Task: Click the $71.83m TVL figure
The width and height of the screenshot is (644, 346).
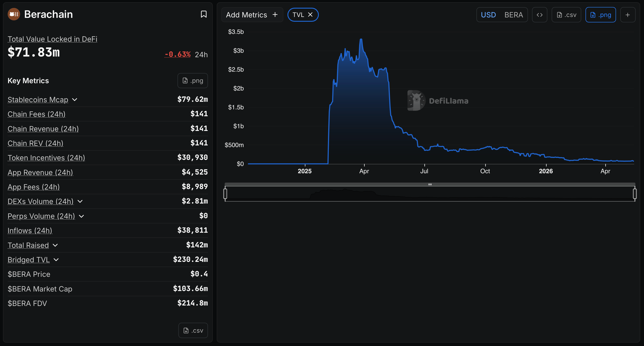Action: click(x=34, y=52)
